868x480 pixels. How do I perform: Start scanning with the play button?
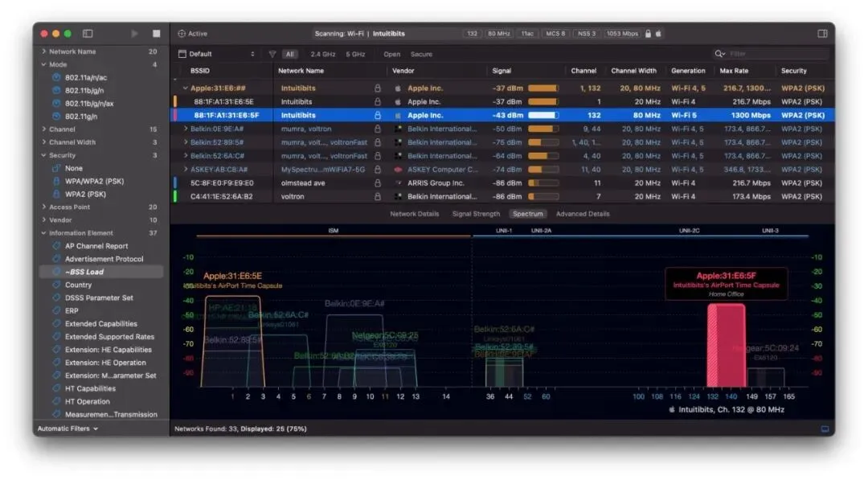[134, 34]
